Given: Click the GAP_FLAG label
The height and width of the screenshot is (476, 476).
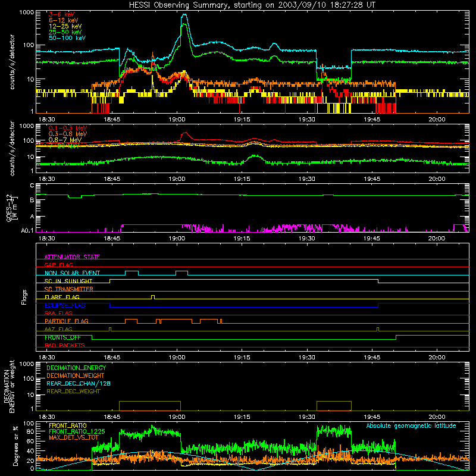Looking at the screenshot, I should click(x=58, y=265).
